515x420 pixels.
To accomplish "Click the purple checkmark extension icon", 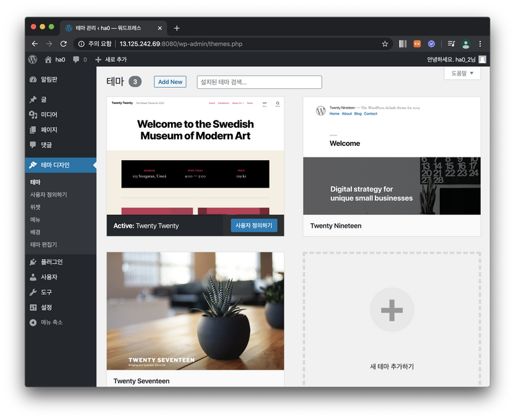I will click(x=432, y=44).
